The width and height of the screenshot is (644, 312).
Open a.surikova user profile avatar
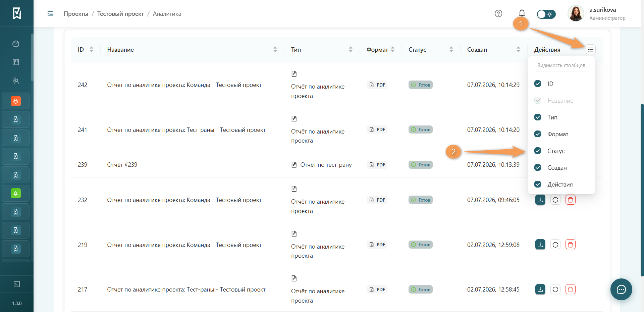pos(576,14)
